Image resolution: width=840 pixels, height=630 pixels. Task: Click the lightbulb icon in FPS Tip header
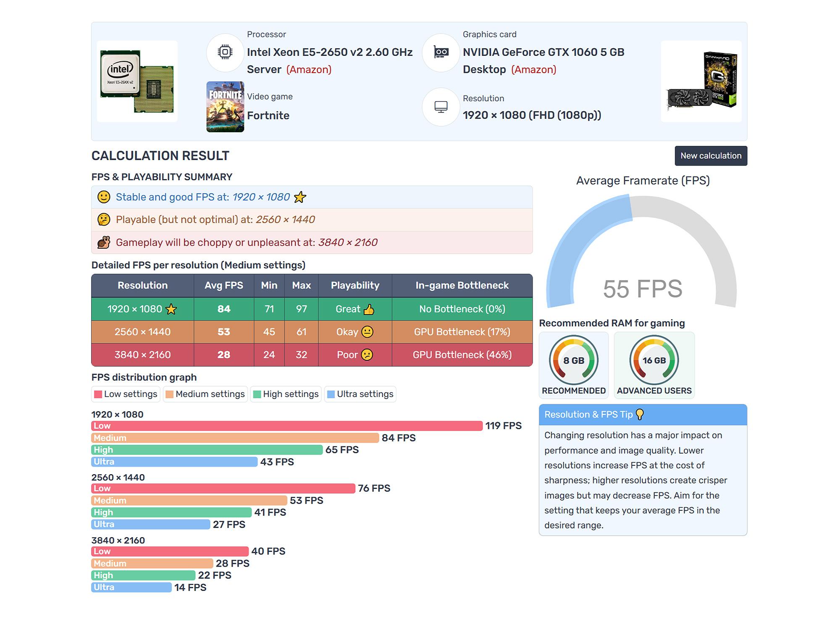[640, 415]
